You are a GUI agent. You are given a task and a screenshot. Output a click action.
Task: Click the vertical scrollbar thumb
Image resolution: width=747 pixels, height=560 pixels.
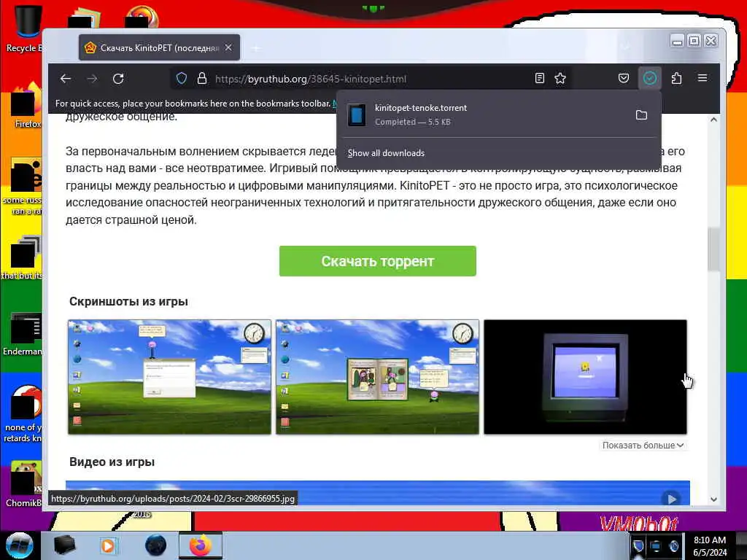(713, 249)
